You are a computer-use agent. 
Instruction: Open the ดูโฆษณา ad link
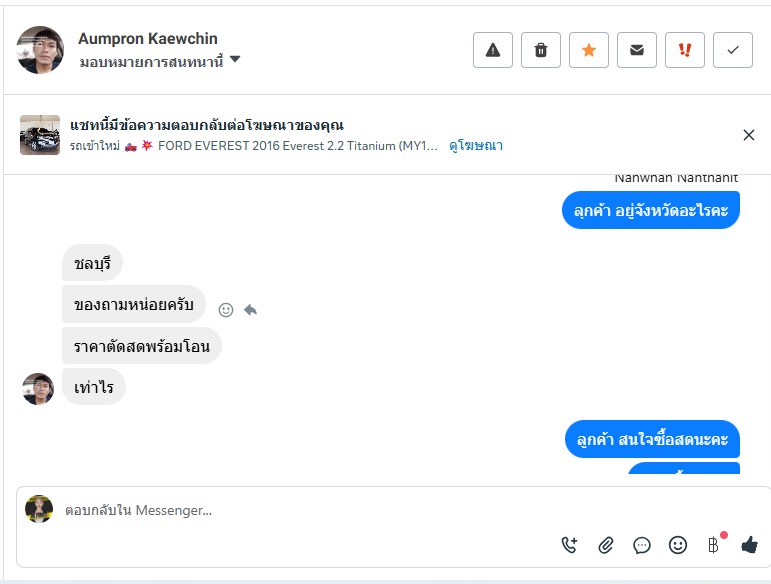(x=476, y=145)
